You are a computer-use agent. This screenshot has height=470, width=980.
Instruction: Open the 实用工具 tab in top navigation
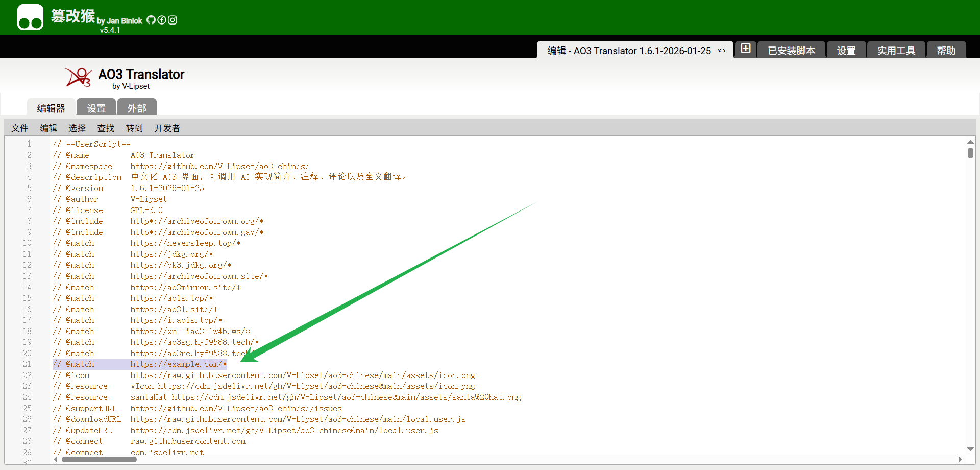coord(896,51)
